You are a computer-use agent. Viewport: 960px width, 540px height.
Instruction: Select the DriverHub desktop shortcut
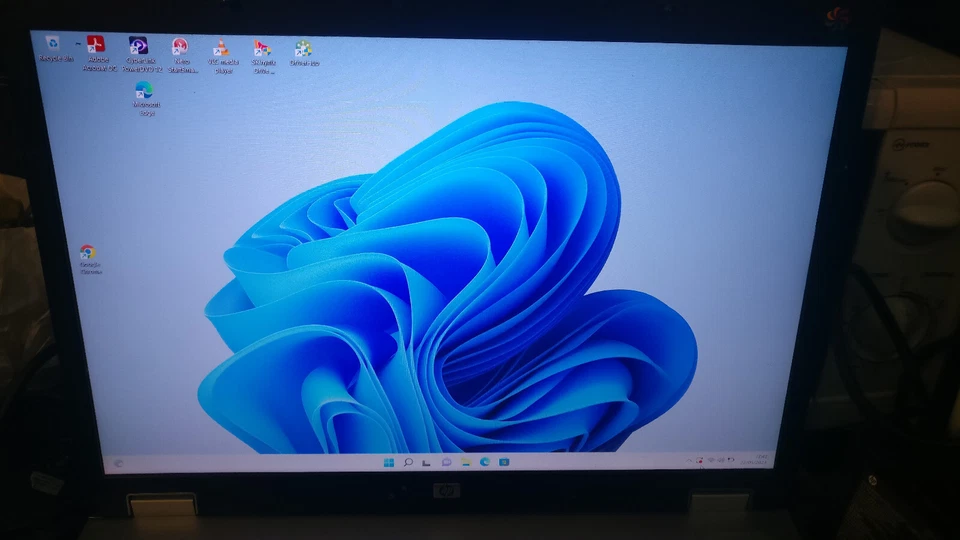(304, 53)
